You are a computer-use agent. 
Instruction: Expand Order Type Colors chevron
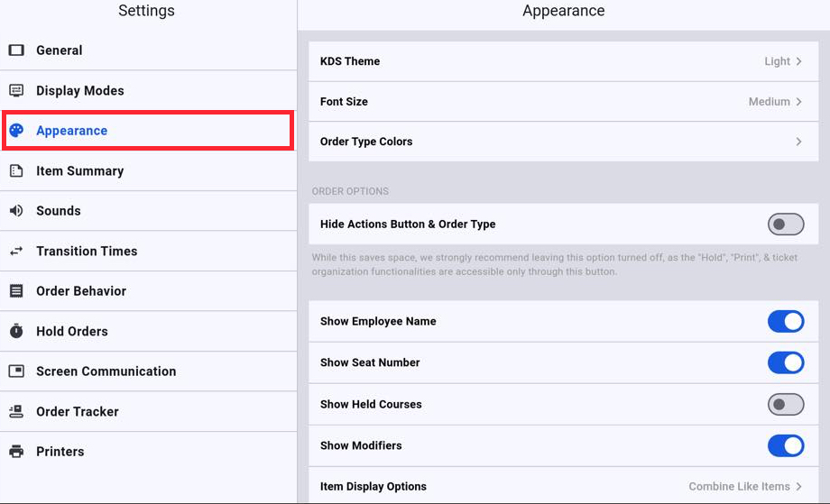tap(798, 142)
